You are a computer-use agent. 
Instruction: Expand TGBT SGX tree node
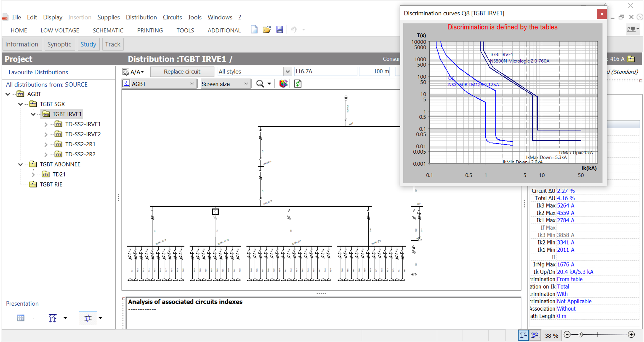coord(20,104)
